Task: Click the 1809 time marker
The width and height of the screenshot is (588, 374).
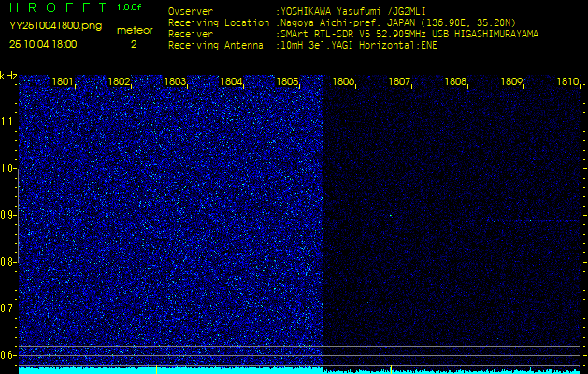Action: tap(512, 81)
